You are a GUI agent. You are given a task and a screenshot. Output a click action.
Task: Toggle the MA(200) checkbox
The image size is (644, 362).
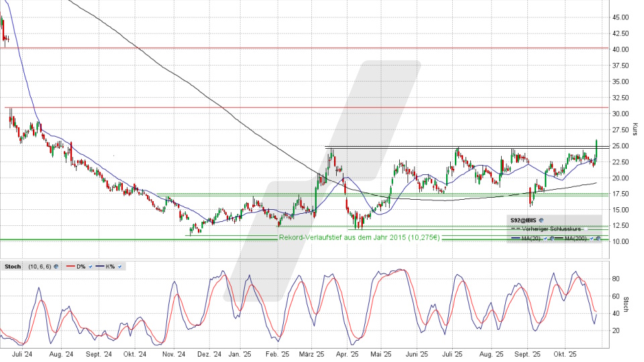coord(591,239)
